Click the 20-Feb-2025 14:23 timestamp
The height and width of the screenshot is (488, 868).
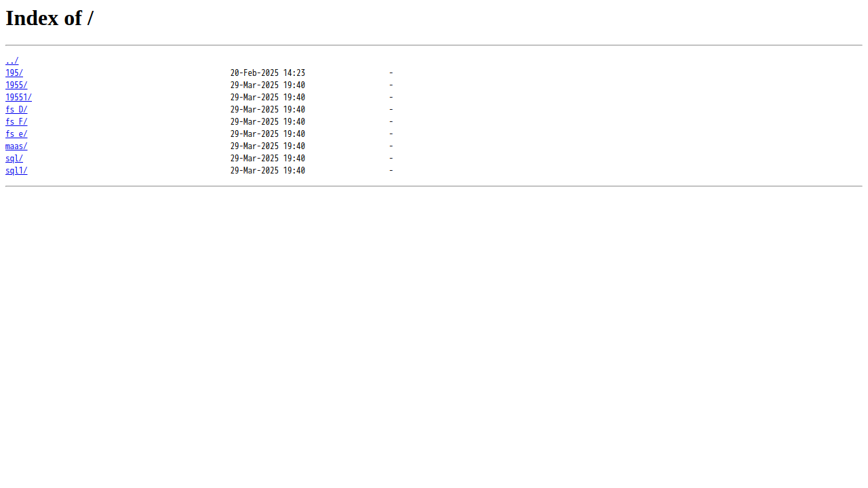(x=268, y=73)
